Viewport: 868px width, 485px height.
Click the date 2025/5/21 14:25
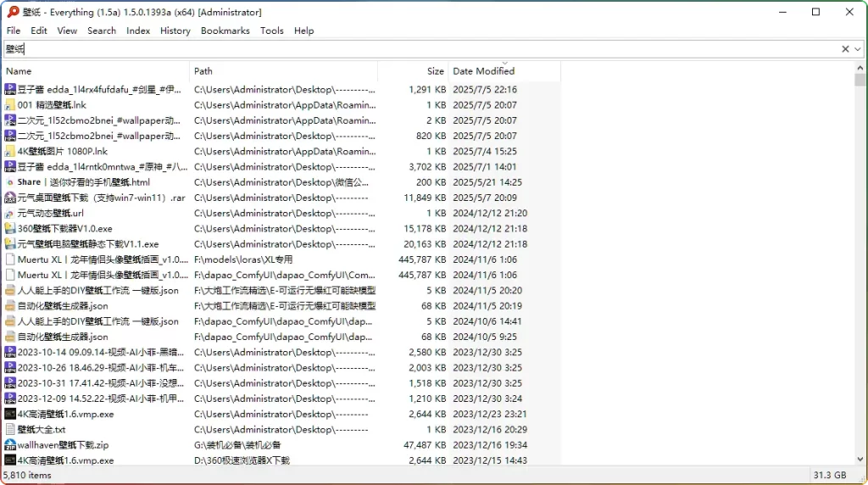[x=487, y=182]
